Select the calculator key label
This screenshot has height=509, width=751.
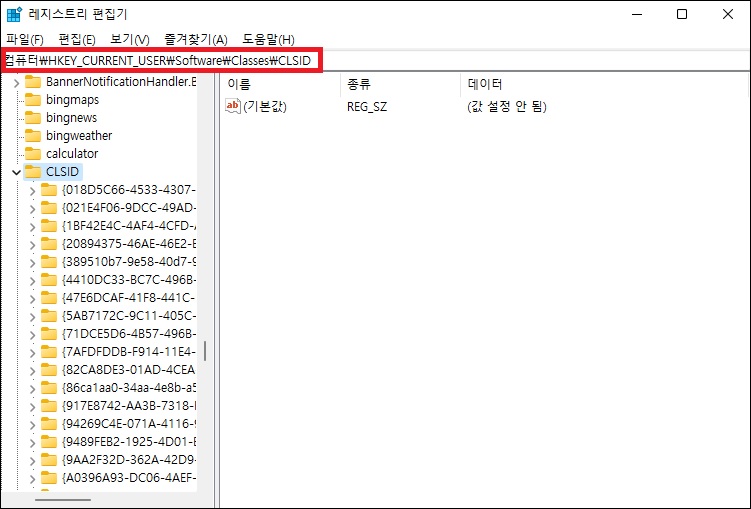coord(72,153)
